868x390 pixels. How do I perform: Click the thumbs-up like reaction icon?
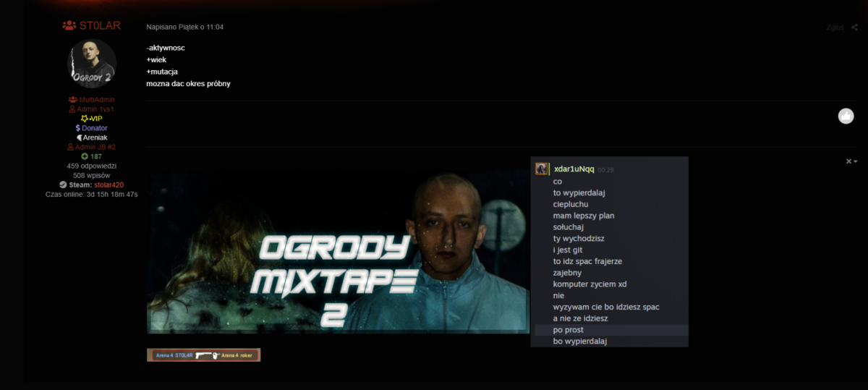(x=846, y=116)
